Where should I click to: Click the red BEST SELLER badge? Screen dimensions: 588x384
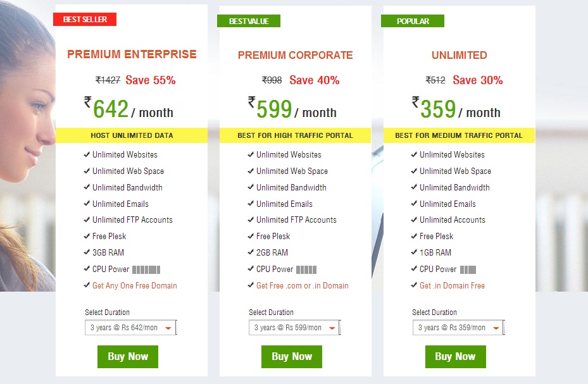pos(85,19)
